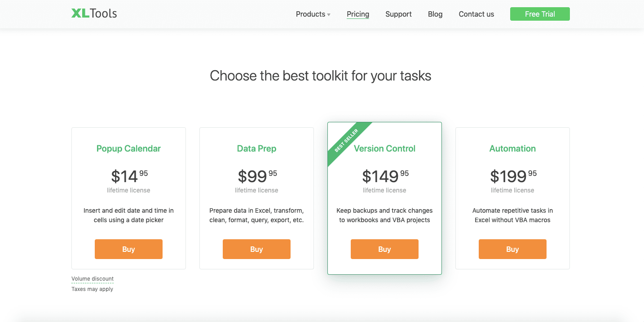Click the XLTools logo

point(94,13)
